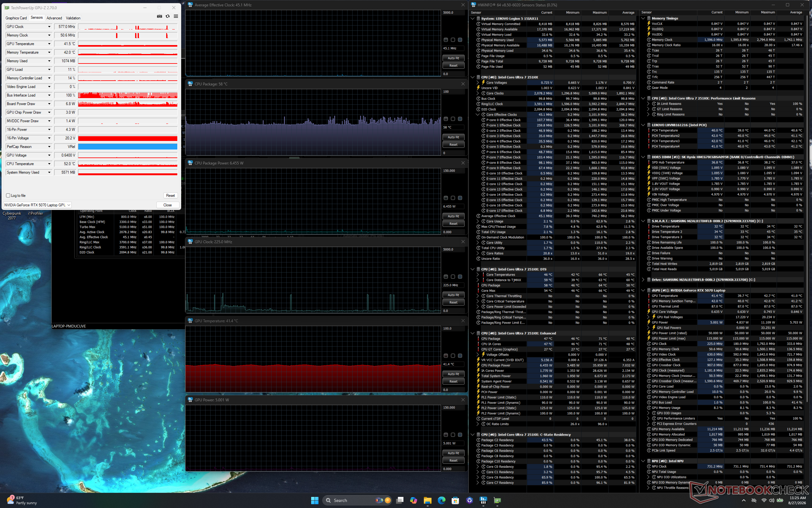Image resolution: width=812 pixels, height=508 pixels.
Task: Select the Physical Memory Used row in HWiNFO
Action: point(555,40)
